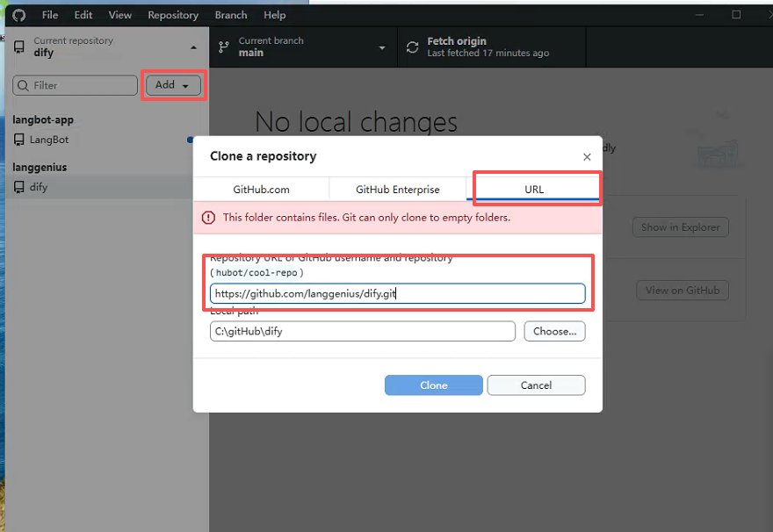Click Fetch origin button text
Image resolution: width=773 pixels, height=532 pixels.
point(457,41)
